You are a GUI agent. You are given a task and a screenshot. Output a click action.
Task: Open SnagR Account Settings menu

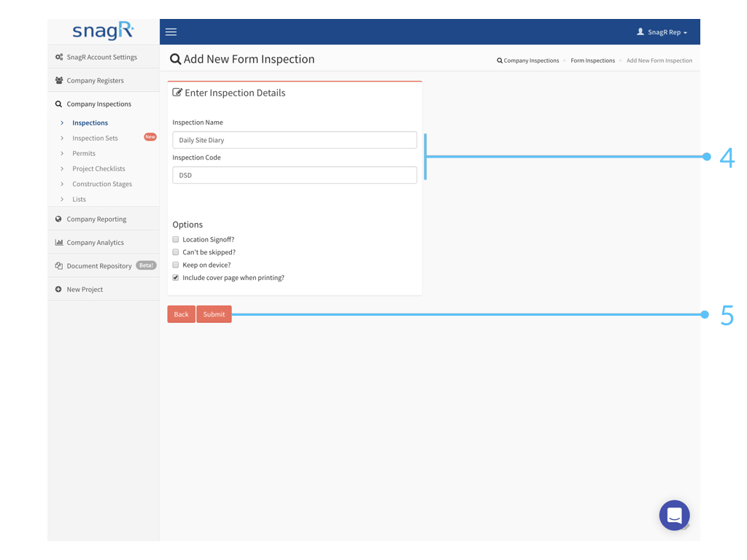[x=104, y=57]
